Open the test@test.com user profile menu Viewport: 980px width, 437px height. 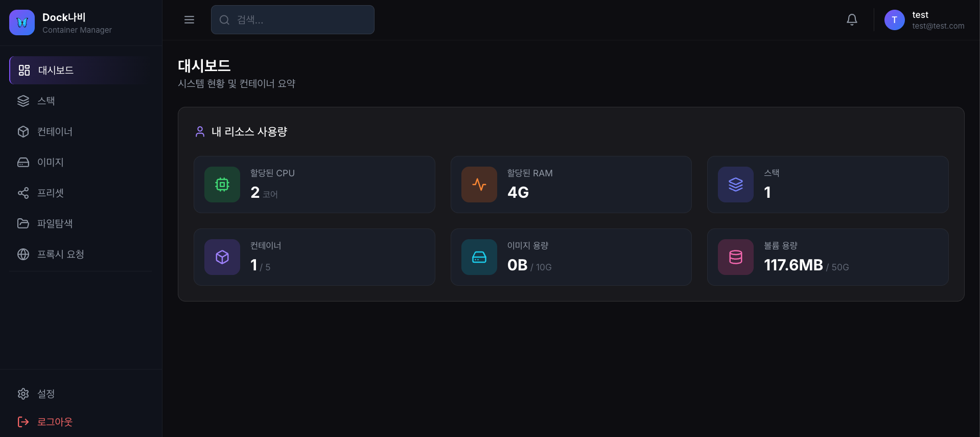pyautogui.click(x=938, y=20)
